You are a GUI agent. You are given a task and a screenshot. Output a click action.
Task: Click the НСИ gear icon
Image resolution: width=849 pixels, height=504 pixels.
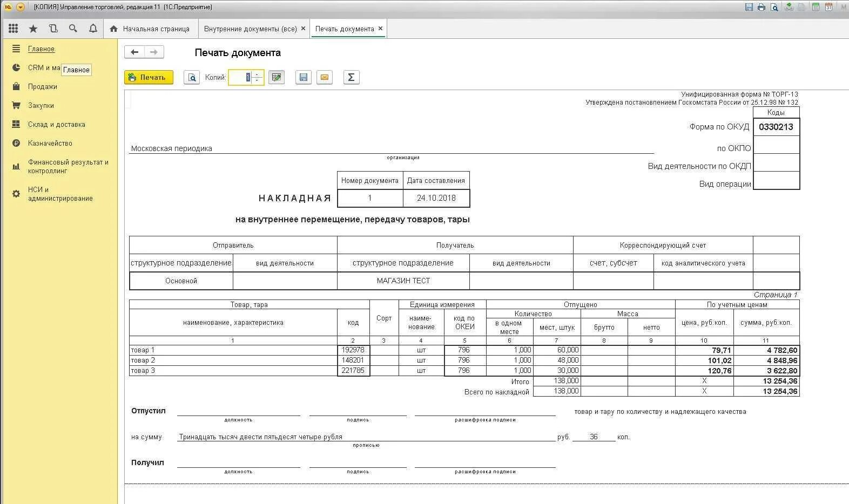pyautogui.click(x=16, y=193)
